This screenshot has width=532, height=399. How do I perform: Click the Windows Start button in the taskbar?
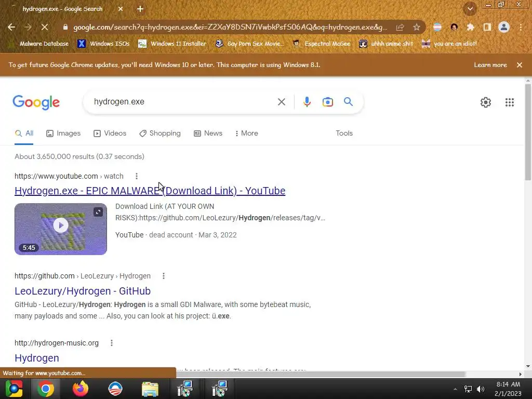point(14,389)
